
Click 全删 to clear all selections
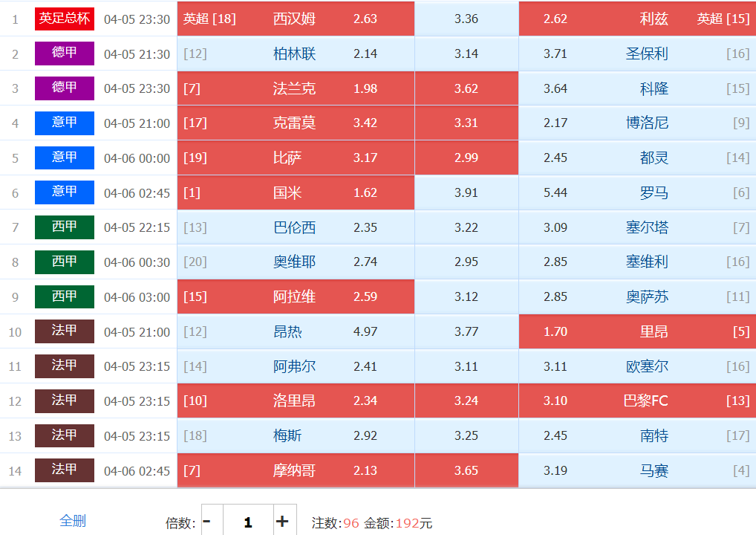pos(73,521)
